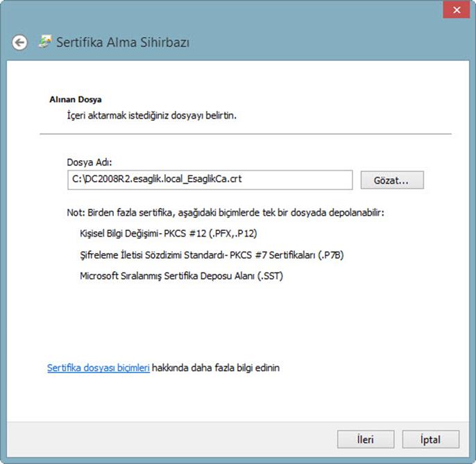Click the PKCS #7 Sertifikaları (.P7B) line
Screen dimensions: 476x464
pyautogui.click(x=212, y=255)
